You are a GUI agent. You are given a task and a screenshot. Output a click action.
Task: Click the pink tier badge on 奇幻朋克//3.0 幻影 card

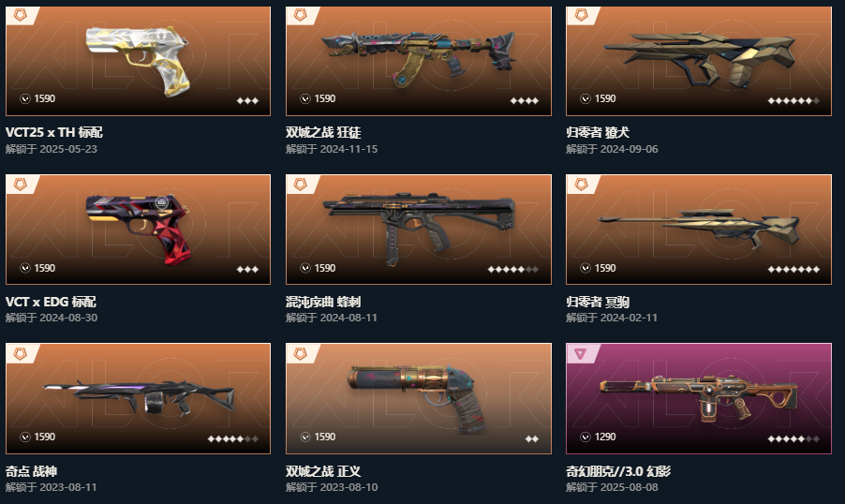click(581, 353)
